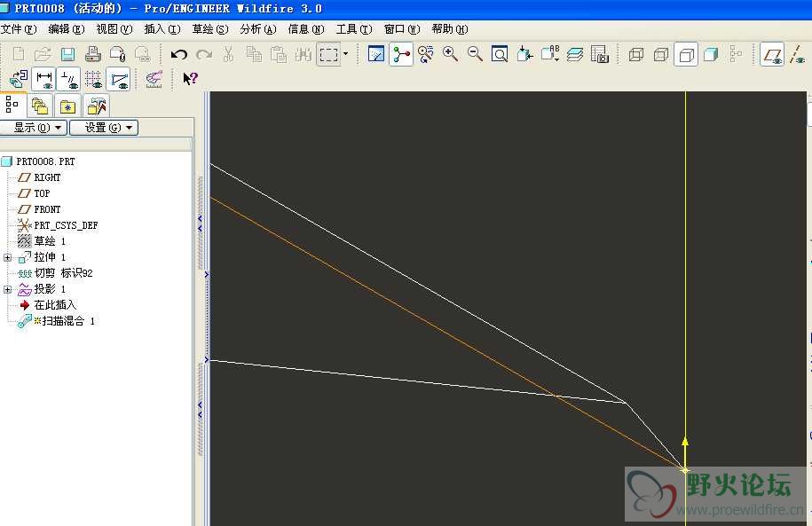812x526 pixels.
Task: Undo the last action
Action: 179,54
